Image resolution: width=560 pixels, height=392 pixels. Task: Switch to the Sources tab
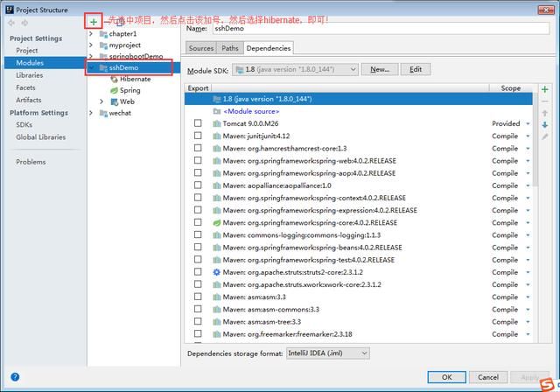click(200, 48)
